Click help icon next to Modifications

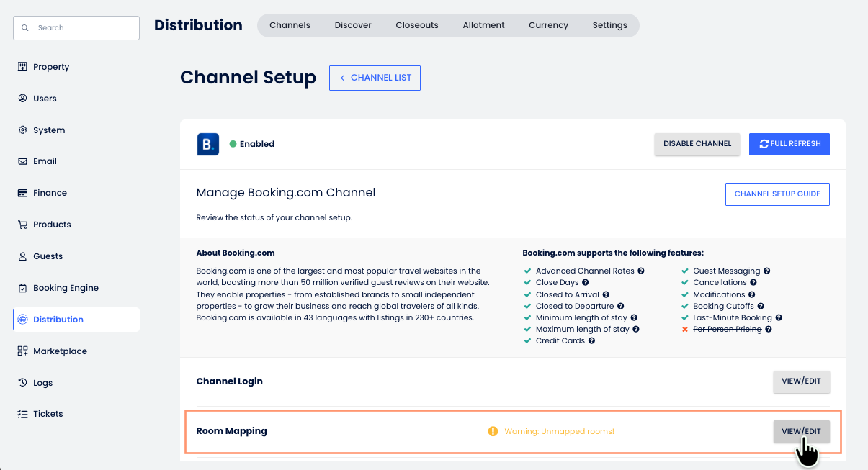tap(751, 294)
